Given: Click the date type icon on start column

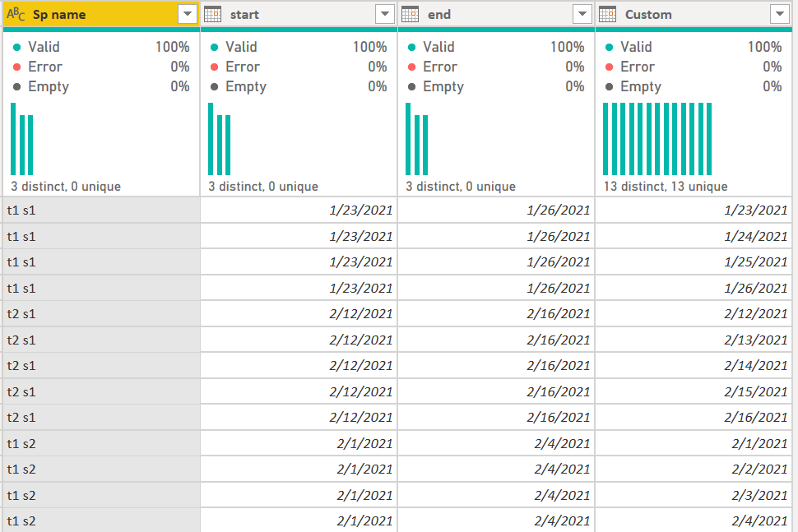Looking at the screenshot, I should click(x=212, y=14).
